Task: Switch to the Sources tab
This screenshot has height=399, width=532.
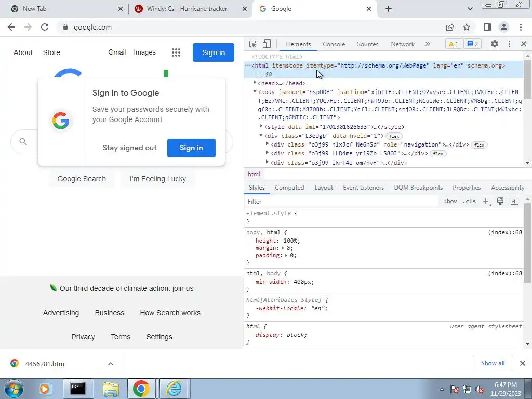Action: [x=367, y=44]
